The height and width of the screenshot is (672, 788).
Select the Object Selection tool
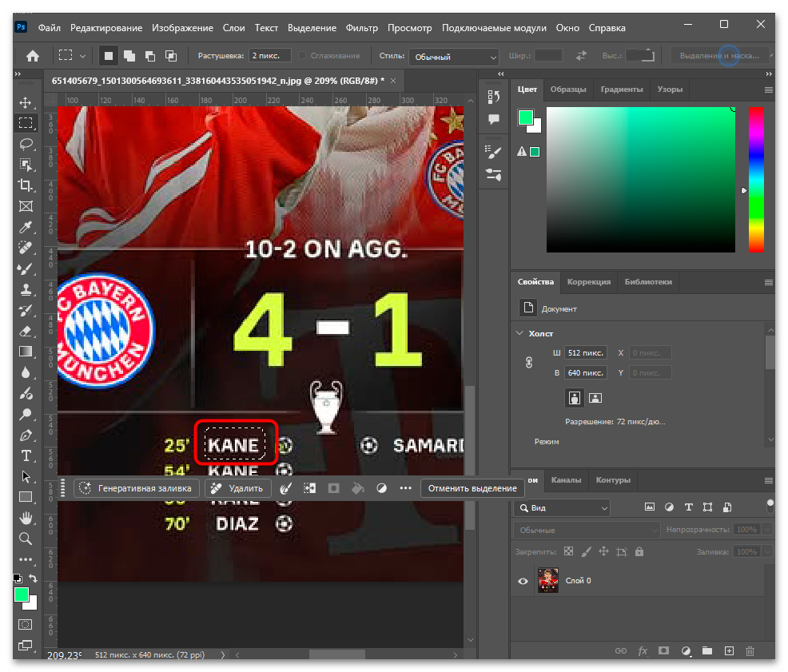click(26, 165)
